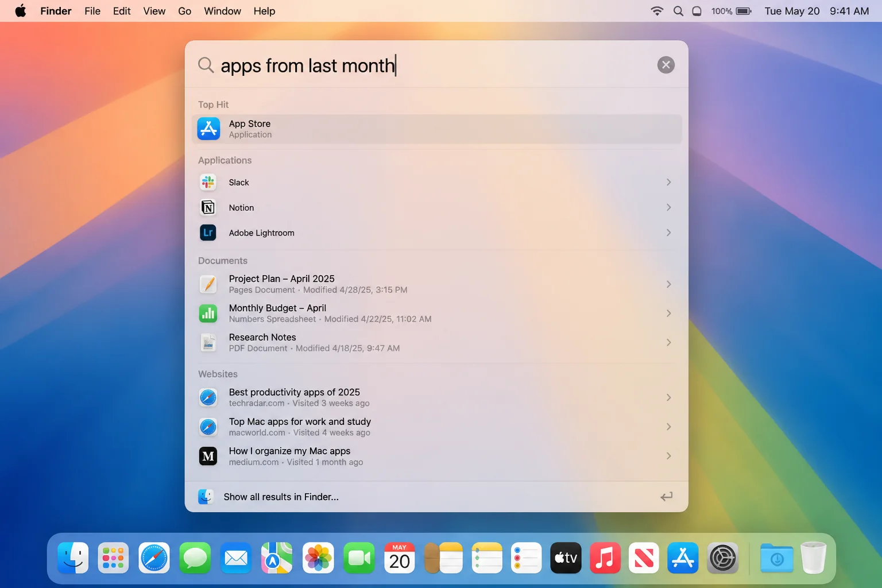Click the Pages icon for Project Plan
This screenshot has height=588, width=882.
click(x=208, y=284)
